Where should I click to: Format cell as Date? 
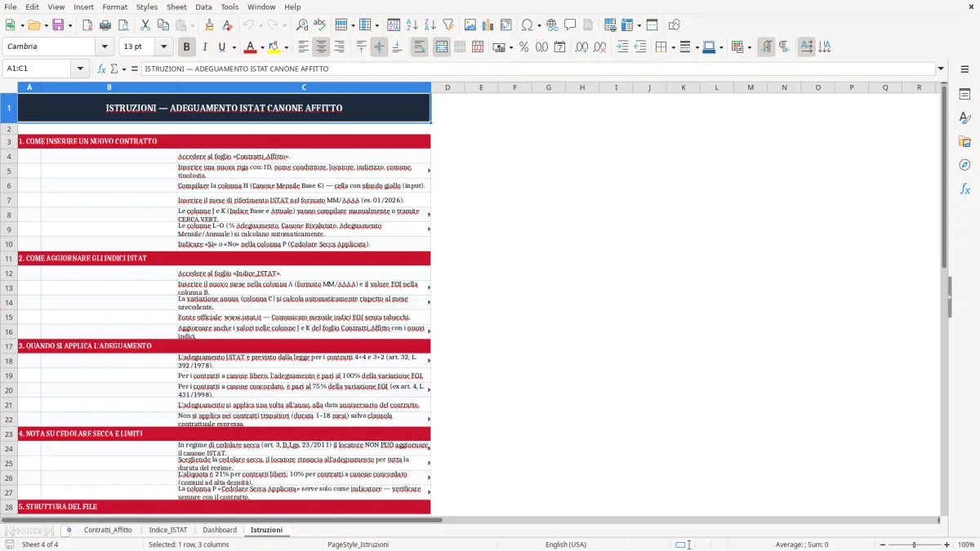click(x=559, y=47)
